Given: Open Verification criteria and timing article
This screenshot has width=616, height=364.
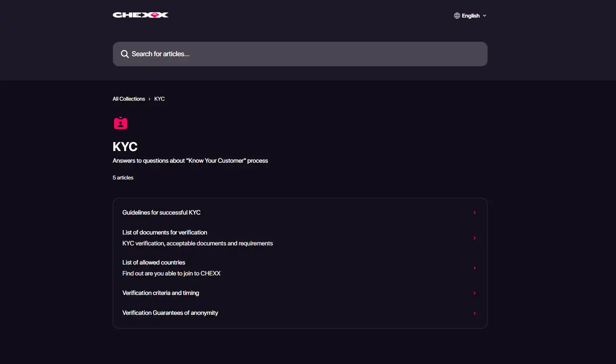Looking at the screenshot, I should coord(300,293).
